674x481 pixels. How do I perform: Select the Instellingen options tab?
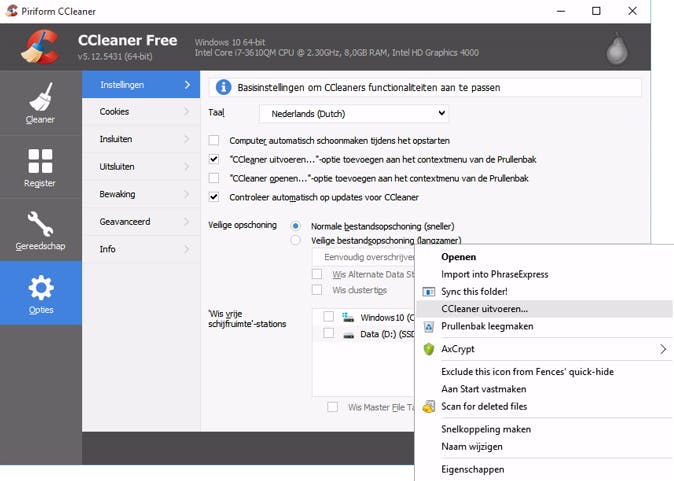coord(141,85)
